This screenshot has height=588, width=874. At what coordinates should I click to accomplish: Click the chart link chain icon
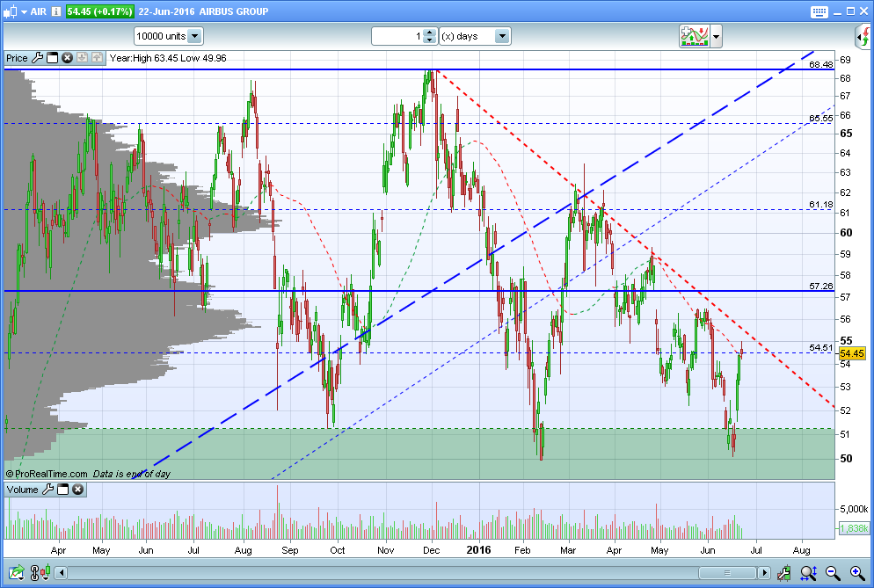point(35,572)
